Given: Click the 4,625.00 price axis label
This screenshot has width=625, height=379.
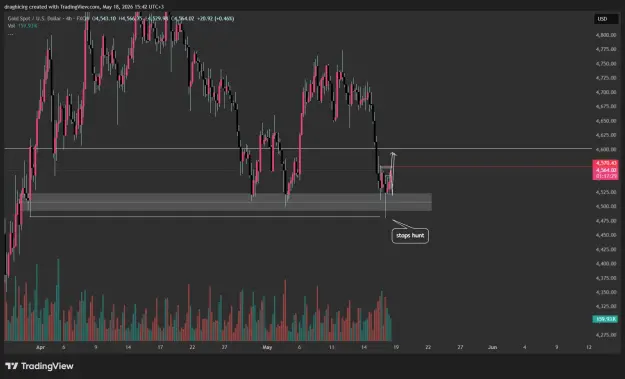Looking at the screenshot, I should pos(606,135).
